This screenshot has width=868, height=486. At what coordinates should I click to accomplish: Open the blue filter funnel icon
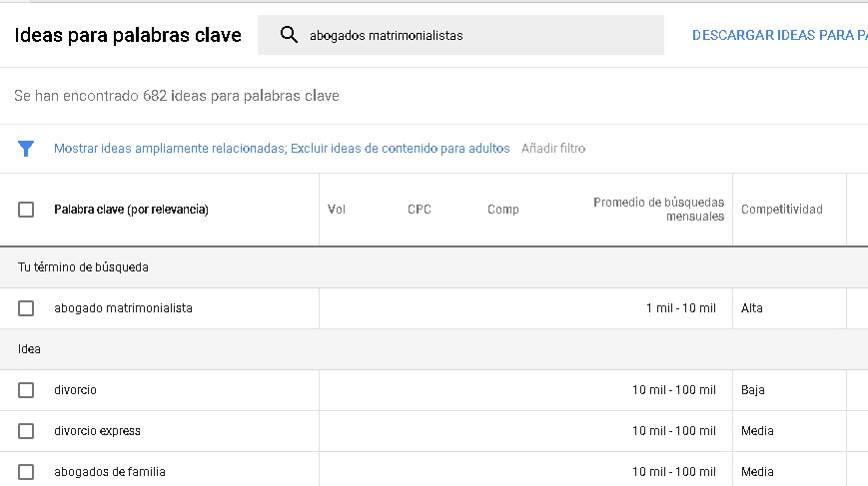pyautogui.click(x=25, y=148)
